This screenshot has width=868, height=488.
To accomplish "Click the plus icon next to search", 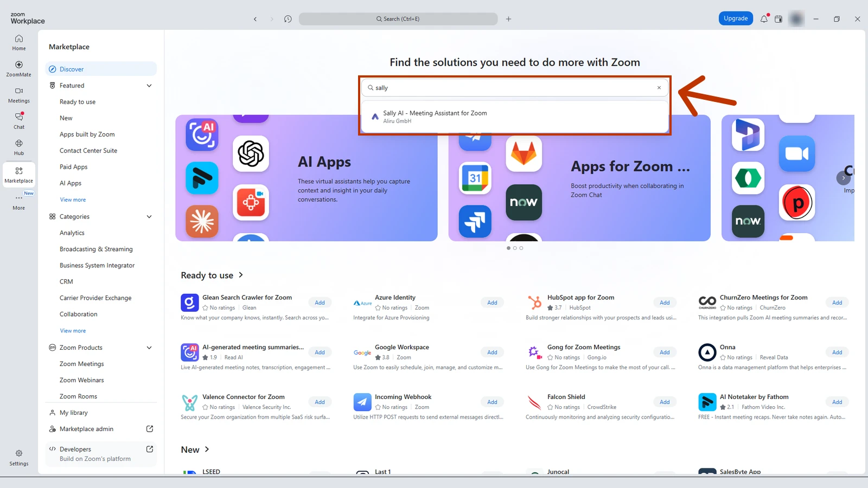I will [x=508, y=19].
